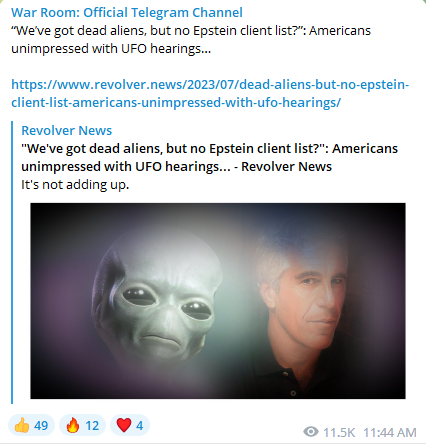Image resolution: width=426 pixels, height=447 pixels.
Task: Open the revolver.news URL first line
Action: click(210, 85)
